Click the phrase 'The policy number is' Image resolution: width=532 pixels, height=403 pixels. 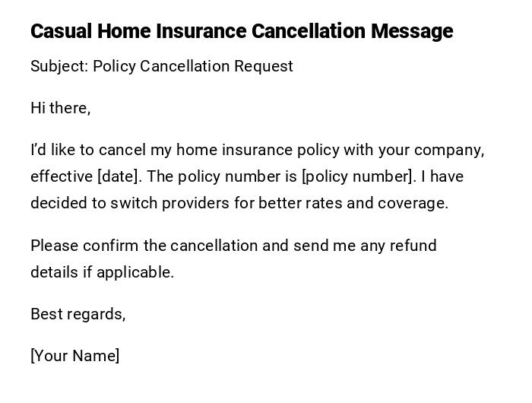222,176
